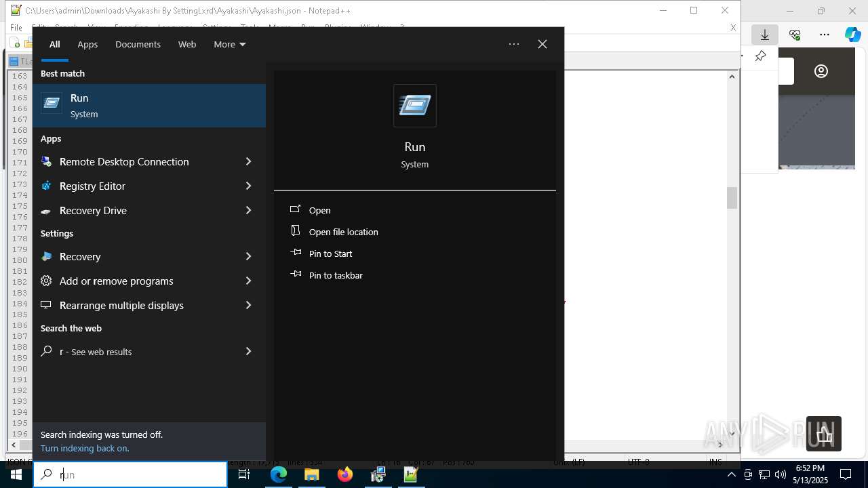868x488 pixels.
Task: Close the current Notepad++ document tab X
Action: point(733,28)
